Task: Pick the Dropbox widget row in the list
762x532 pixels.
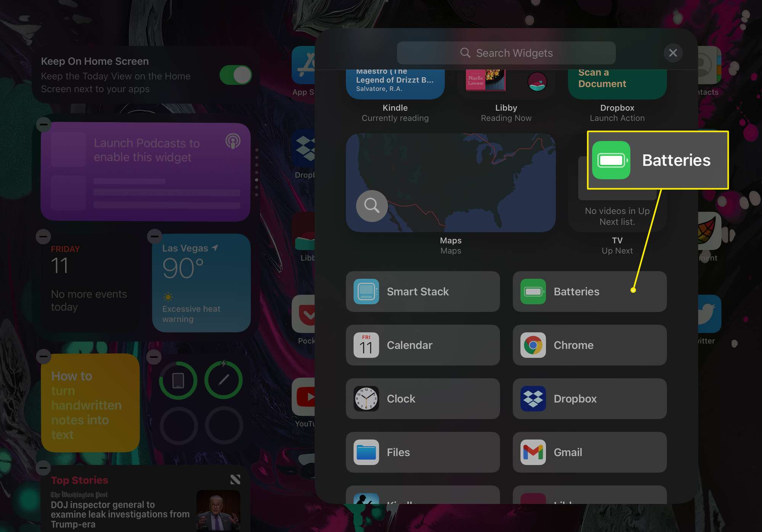Action: (x=589, y=399)
